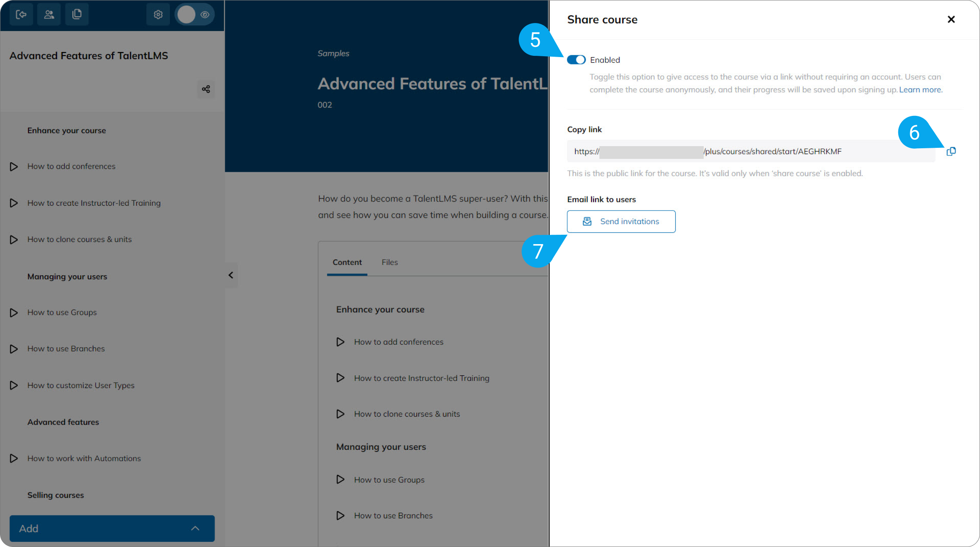Click play icon next to Content list How to add conferences

click(340, 342)
